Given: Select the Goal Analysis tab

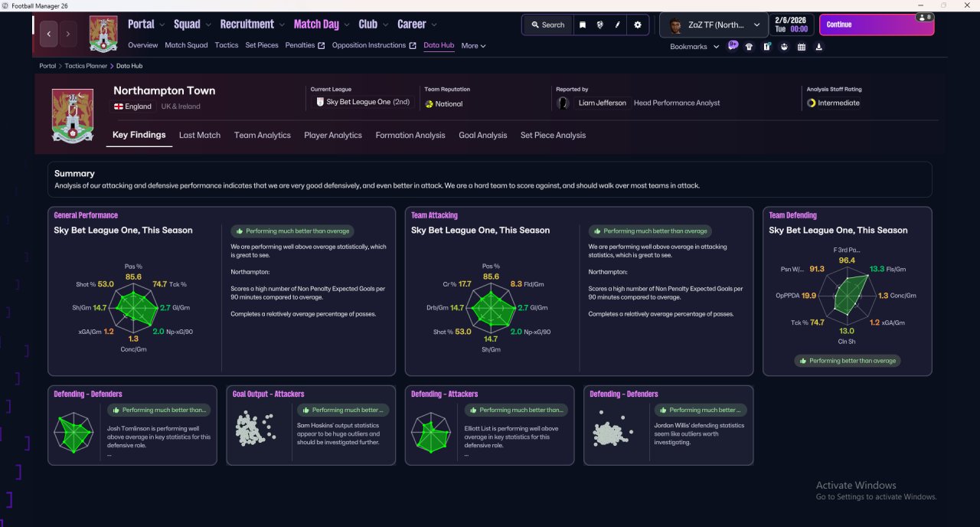Looking at the screenshot, I should 483,135.
